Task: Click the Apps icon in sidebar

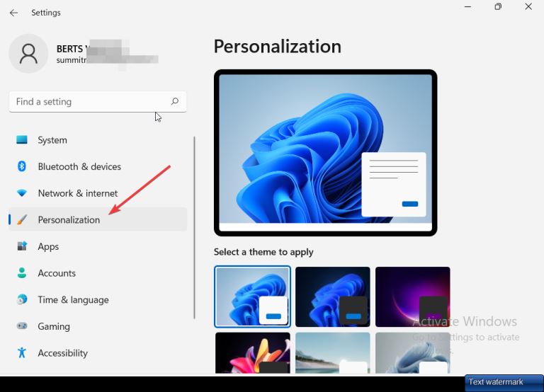Action: [x=22, y=246]
